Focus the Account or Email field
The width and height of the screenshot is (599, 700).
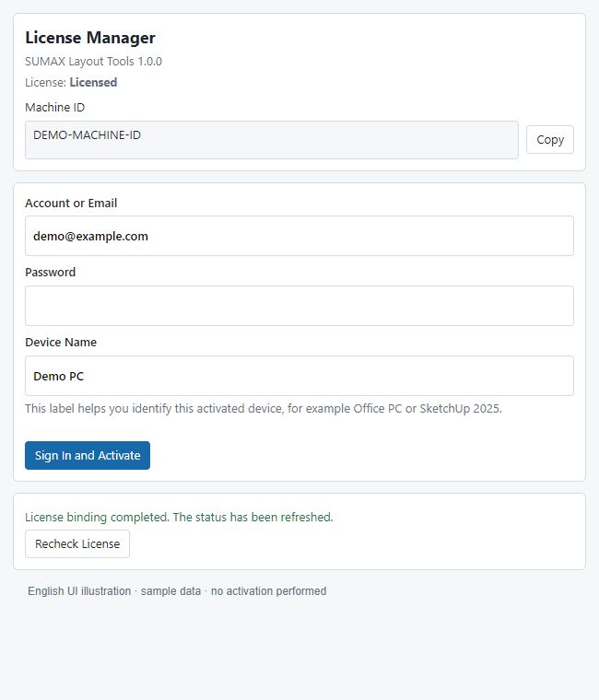click(x=299, y=236)
